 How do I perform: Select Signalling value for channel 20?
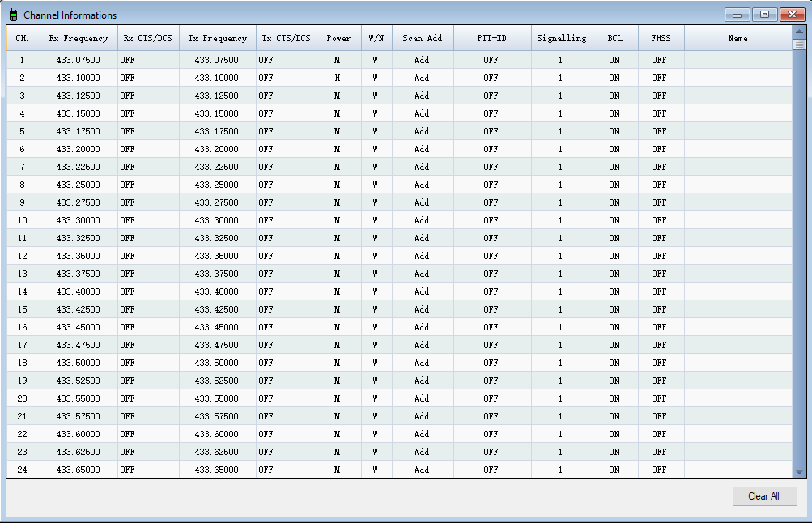560,398
